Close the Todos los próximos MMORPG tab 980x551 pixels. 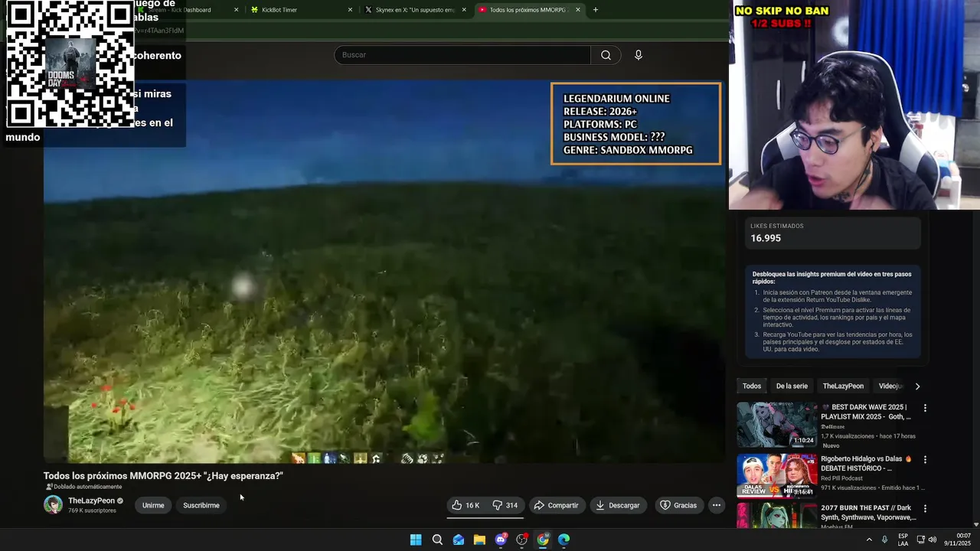[577, 10]
